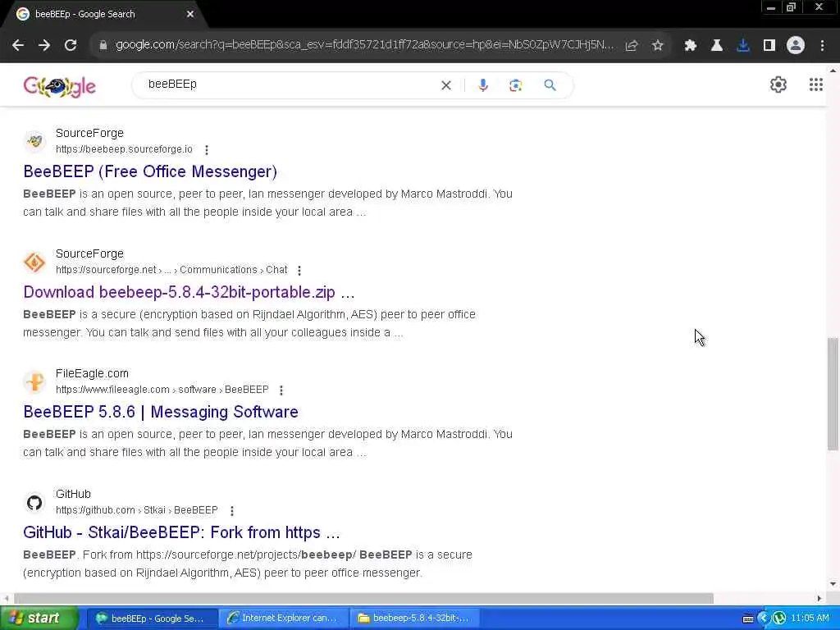Click the beebeep.sourceforge.io result favicon
This screenshot has height=630, width=840.
tap(34, 141)
